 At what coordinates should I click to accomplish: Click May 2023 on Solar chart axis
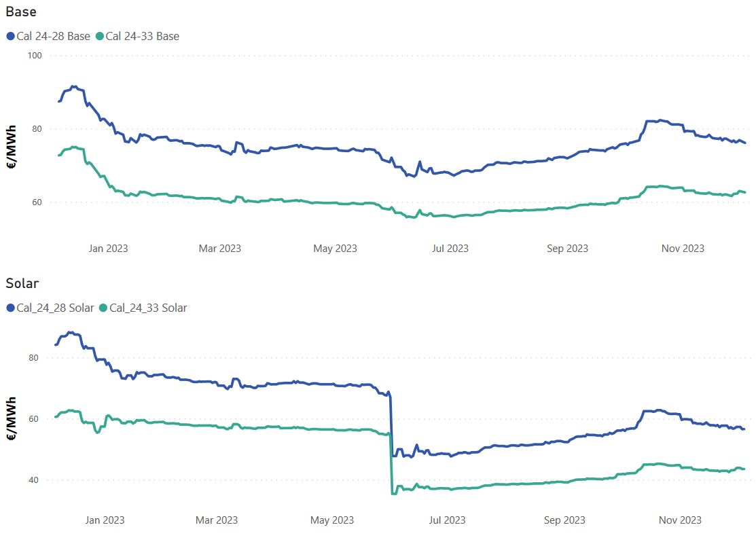[332, 520]
